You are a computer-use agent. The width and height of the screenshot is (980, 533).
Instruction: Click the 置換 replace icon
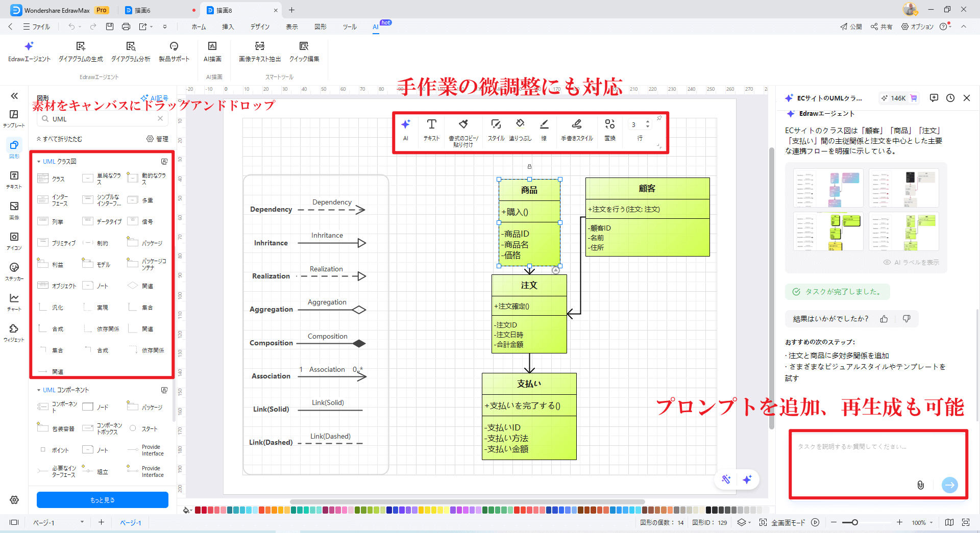609,129
